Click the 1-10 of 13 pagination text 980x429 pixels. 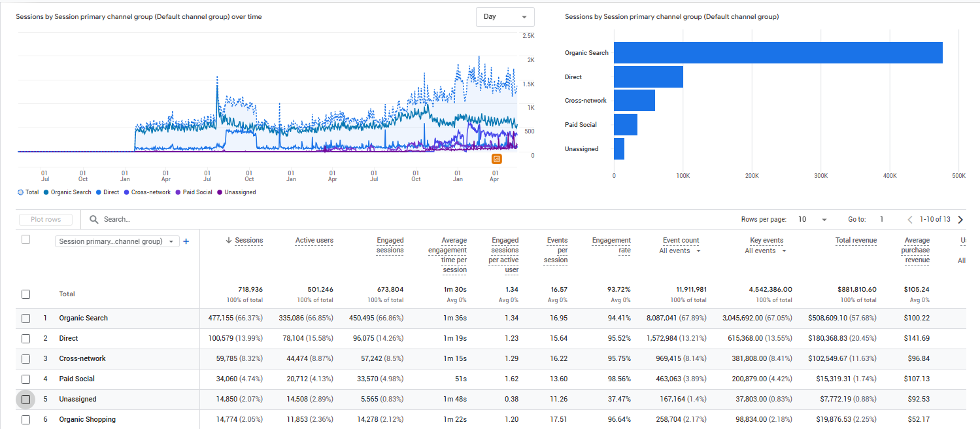coord(935,220)
